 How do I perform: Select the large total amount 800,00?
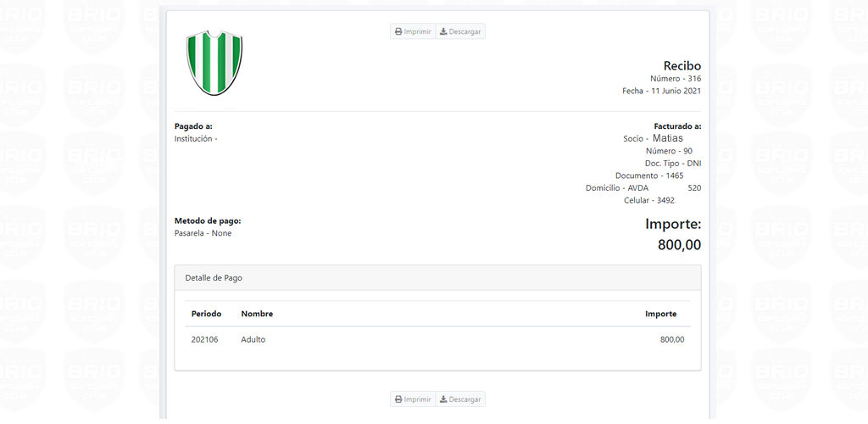tap(679, 245)
